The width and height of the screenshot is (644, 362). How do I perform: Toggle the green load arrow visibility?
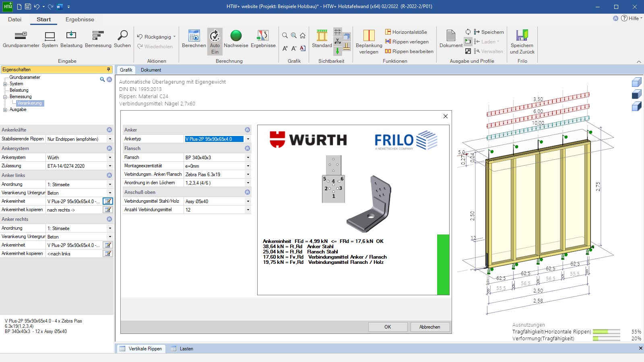[338, 51]
